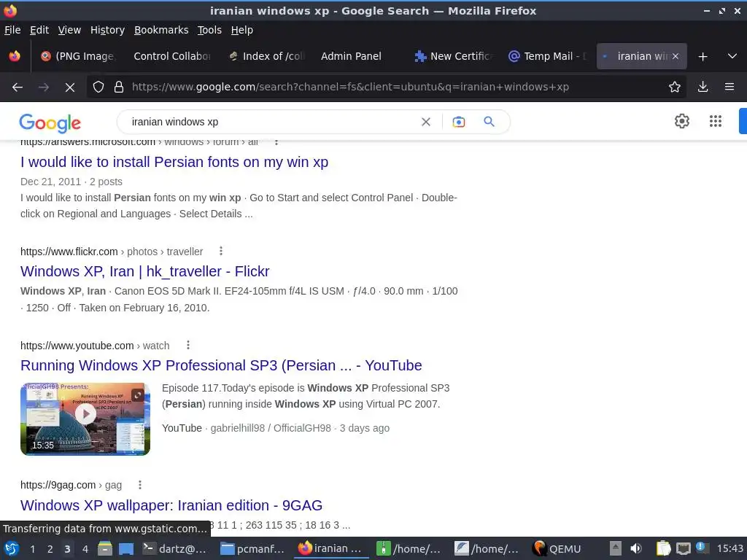Open the Tools menu

pyautogui.click(x=209, y=30)
